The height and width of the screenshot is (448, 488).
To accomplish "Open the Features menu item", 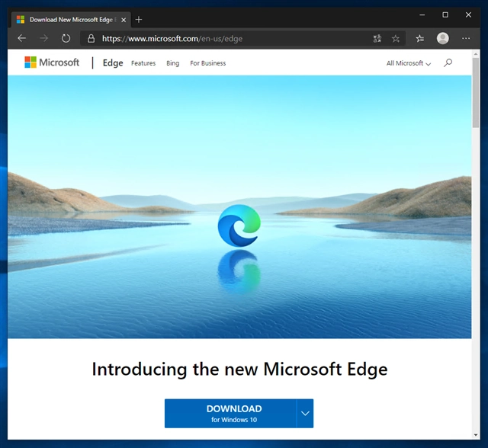I will [143, 63].
